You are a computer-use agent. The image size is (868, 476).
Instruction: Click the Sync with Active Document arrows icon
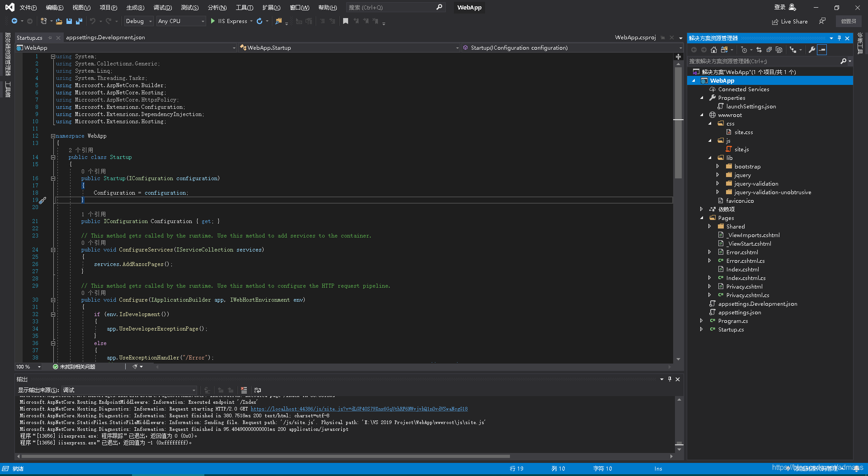coord(759,50)
